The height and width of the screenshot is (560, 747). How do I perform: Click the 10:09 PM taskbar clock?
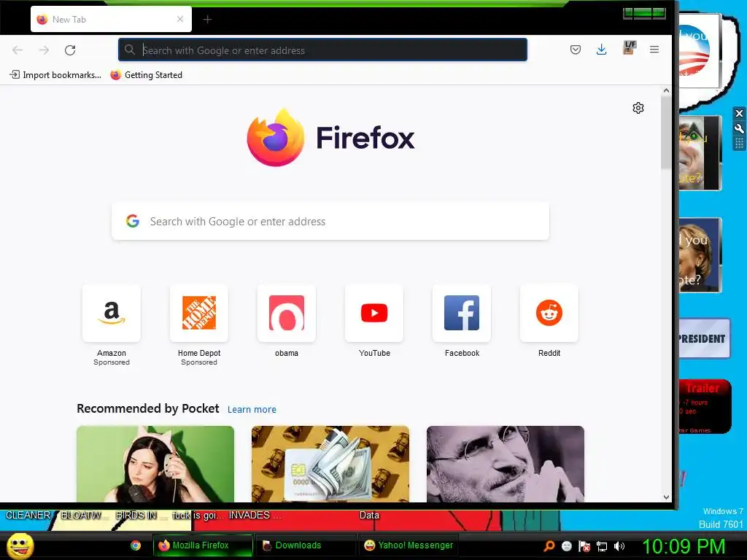click(684, 546)
